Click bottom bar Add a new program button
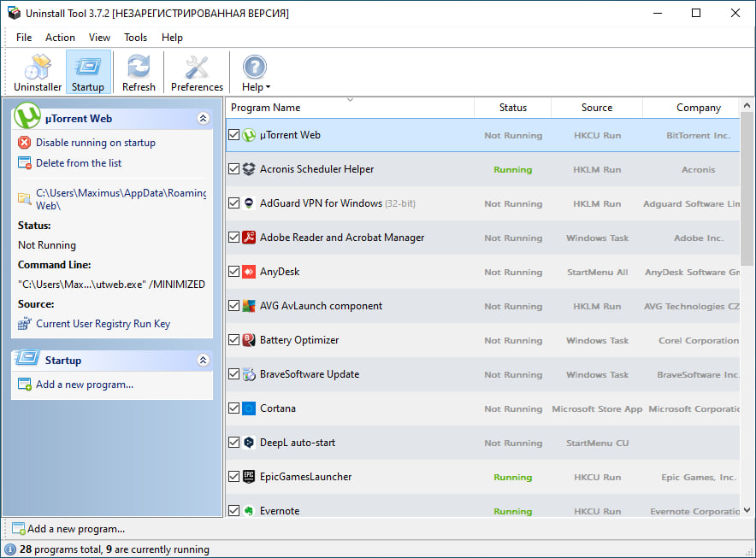The height and width of the screenshot is (558, 756). click(x=68, y=529)
